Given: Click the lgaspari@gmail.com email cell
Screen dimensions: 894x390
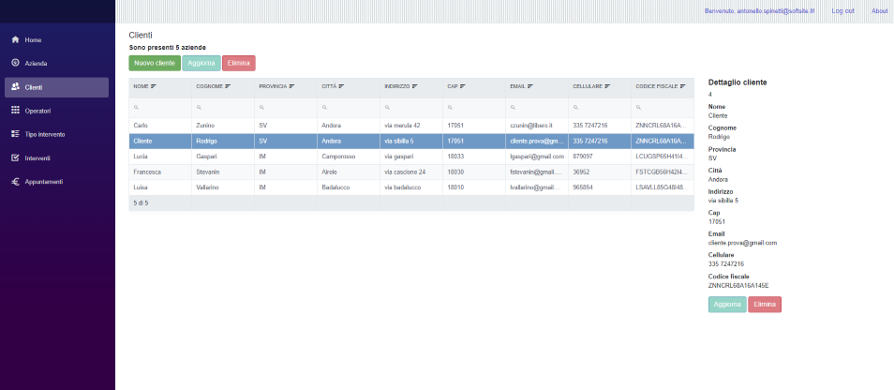Looking at the screenshot, I should pos(537,156).
